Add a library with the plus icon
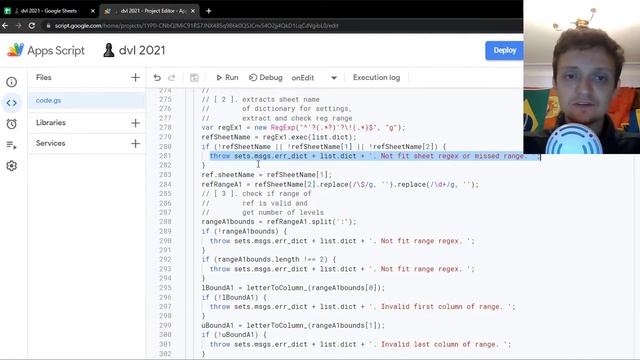Viewport: 640px width, 360px height. 135,123
